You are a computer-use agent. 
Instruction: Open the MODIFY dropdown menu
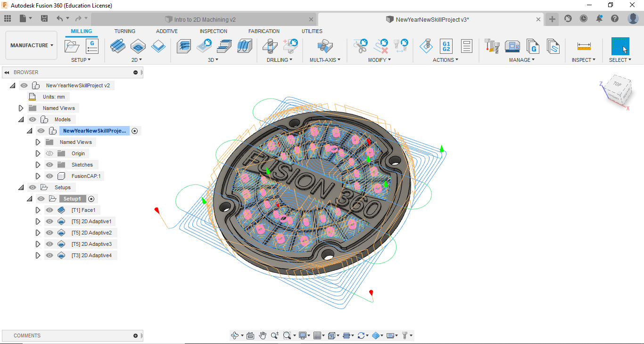click(380, 60)
